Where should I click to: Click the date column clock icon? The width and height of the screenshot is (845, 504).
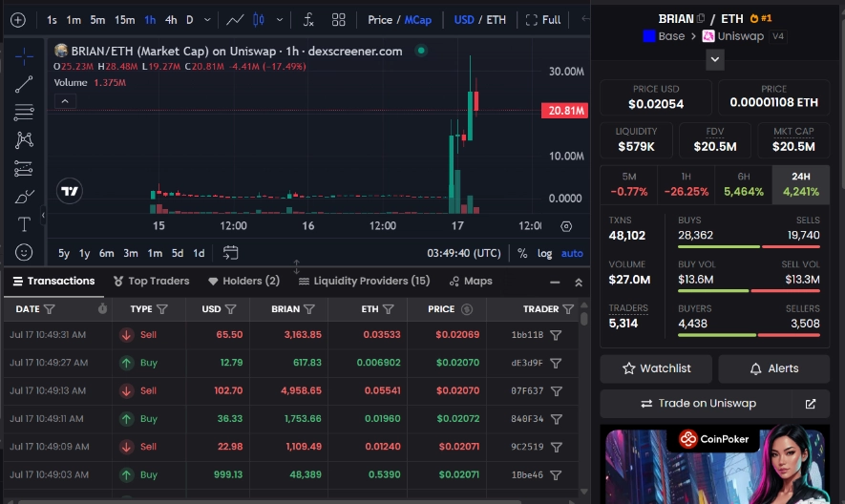click(x=102, y=309)
